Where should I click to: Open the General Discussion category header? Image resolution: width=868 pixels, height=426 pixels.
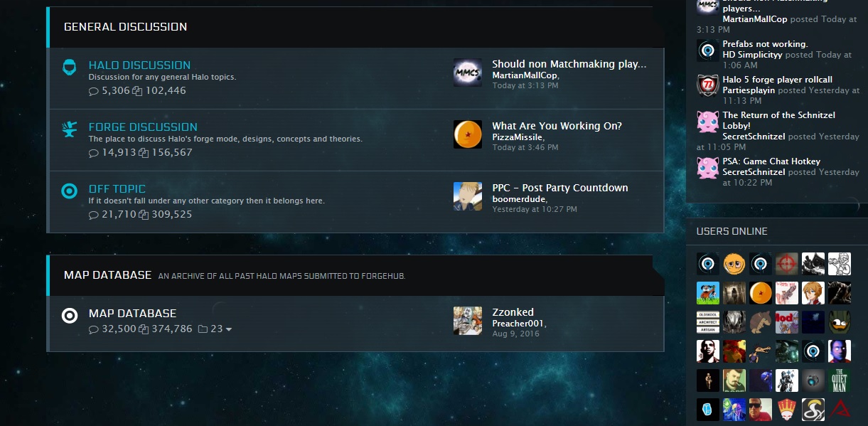[125, 27]
